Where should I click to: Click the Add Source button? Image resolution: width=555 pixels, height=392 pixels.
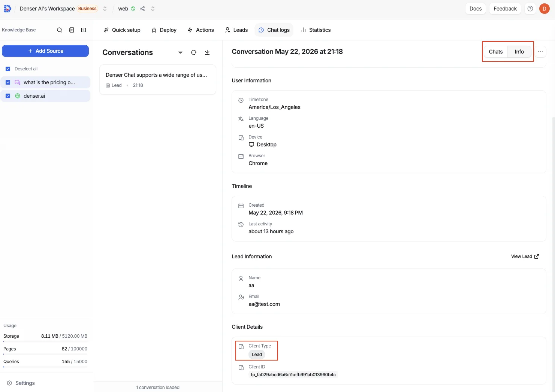click(x=45, y=51)
